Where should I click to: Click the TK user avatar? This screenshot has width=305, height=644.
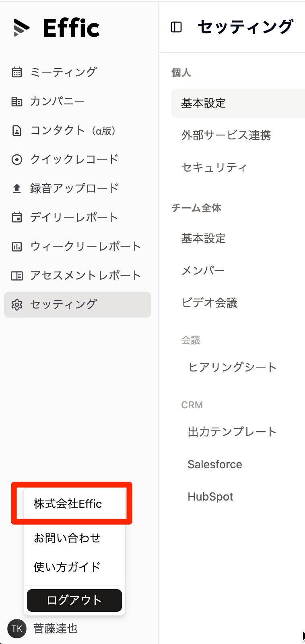17,629
